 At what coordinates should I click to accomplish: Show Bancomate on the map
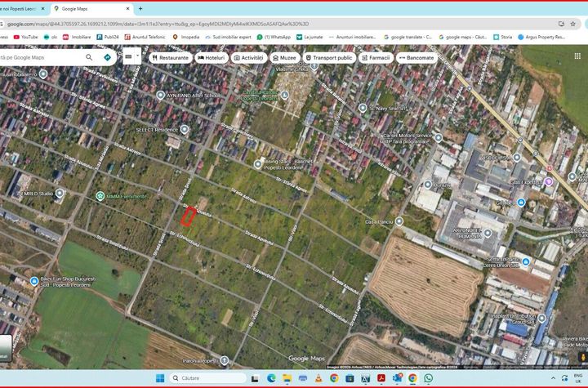coord(417,58)
